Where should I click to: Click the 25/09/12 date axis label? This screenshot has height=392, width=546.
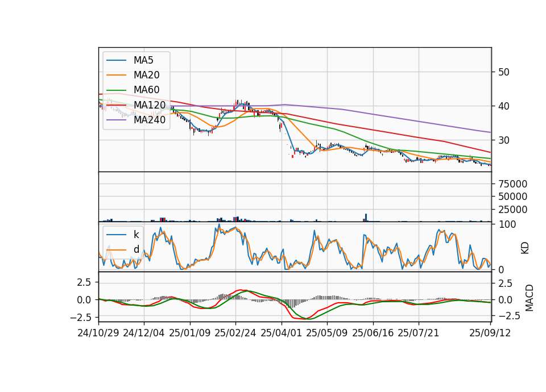pos(490,333)
